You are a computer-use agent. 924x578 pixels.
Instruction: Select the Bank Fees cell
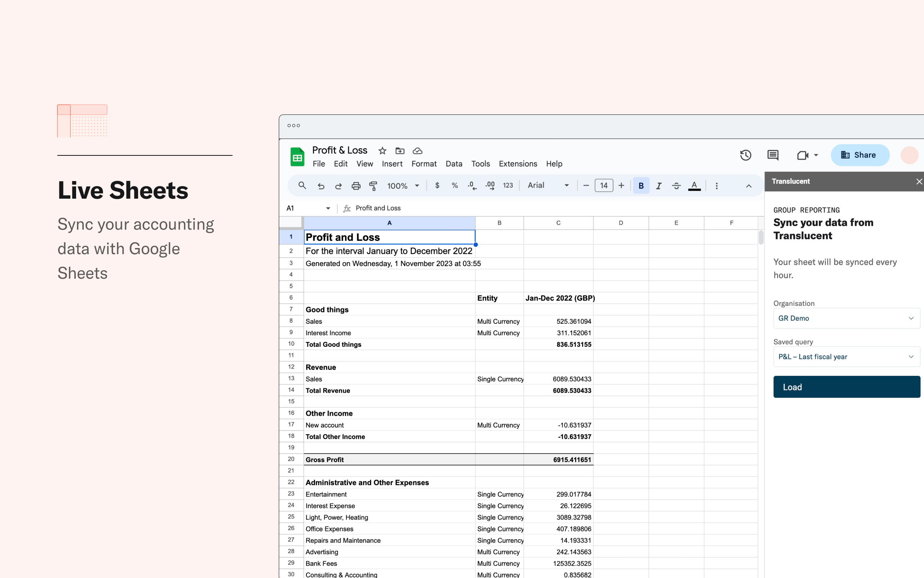(389, 563)
